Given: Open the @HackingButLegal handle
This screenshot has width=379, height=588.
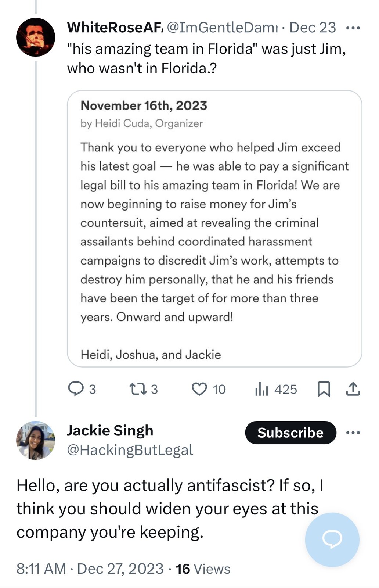Looking at the screenshot, I should 130,450.
